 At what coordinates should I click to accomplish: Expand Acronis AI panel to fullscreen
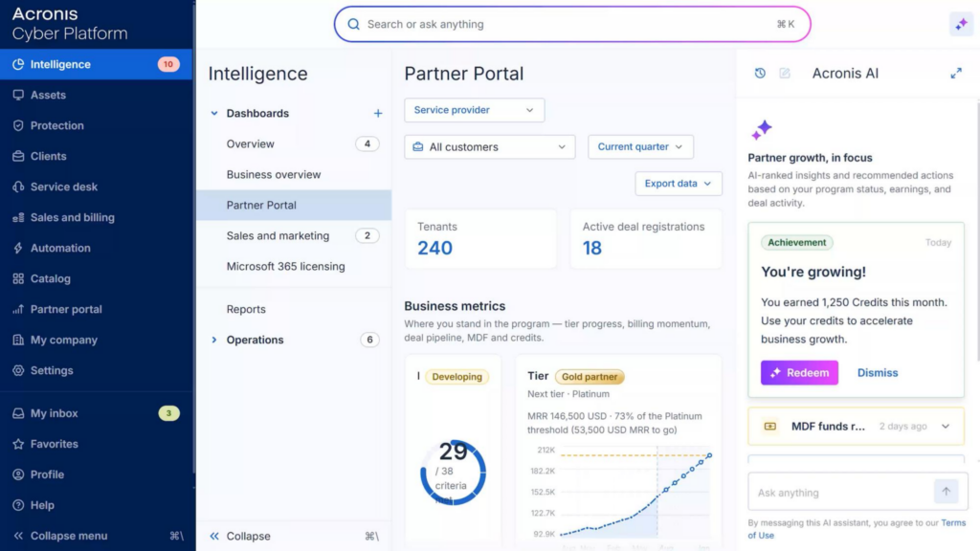click(956, 73)
